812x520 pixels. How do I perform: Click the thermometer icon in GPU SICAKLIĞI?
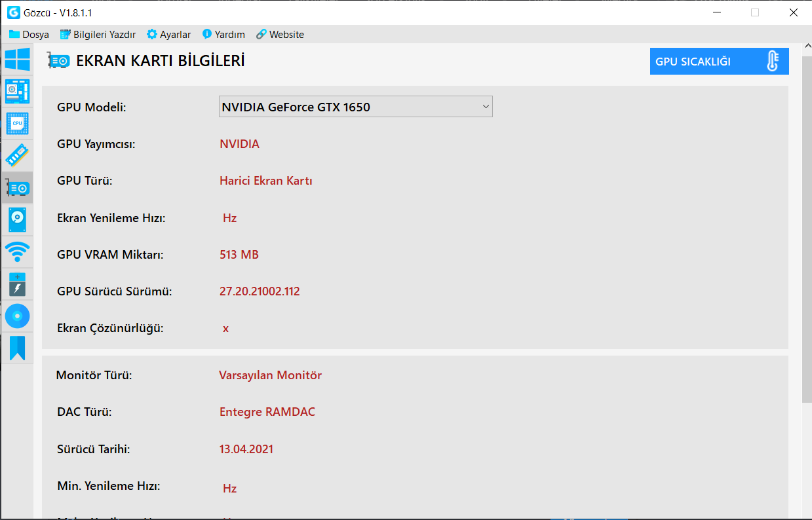click(x=773, y=62)
